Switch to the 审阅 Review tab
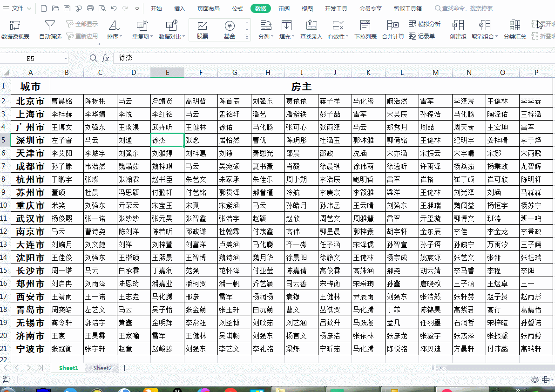 (284, 8)
